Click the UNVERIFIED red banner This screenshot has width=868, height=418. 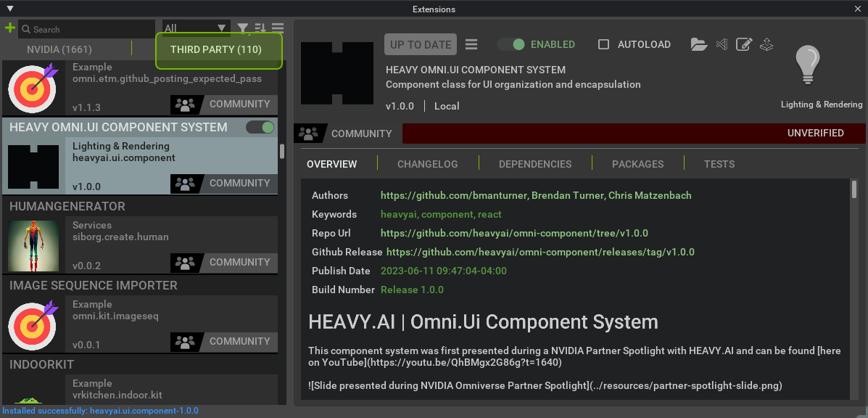(x=633, y=134)
